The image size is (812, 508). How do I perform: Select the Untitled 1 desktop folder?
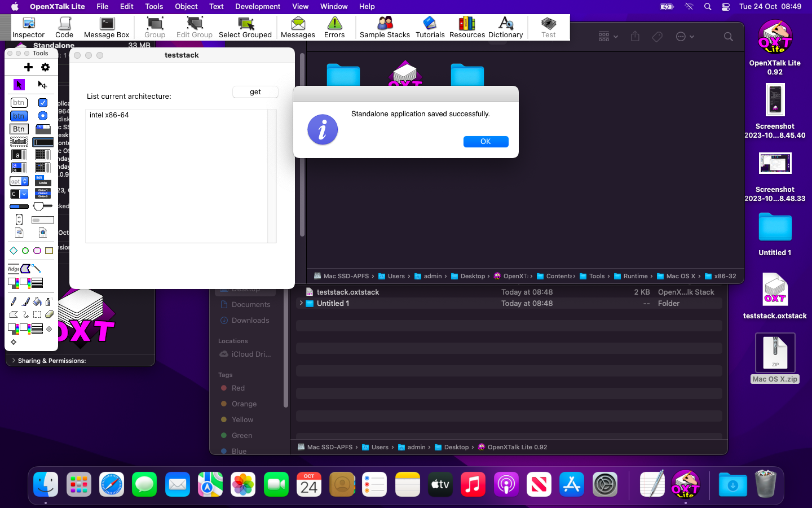tap(775, 234)
